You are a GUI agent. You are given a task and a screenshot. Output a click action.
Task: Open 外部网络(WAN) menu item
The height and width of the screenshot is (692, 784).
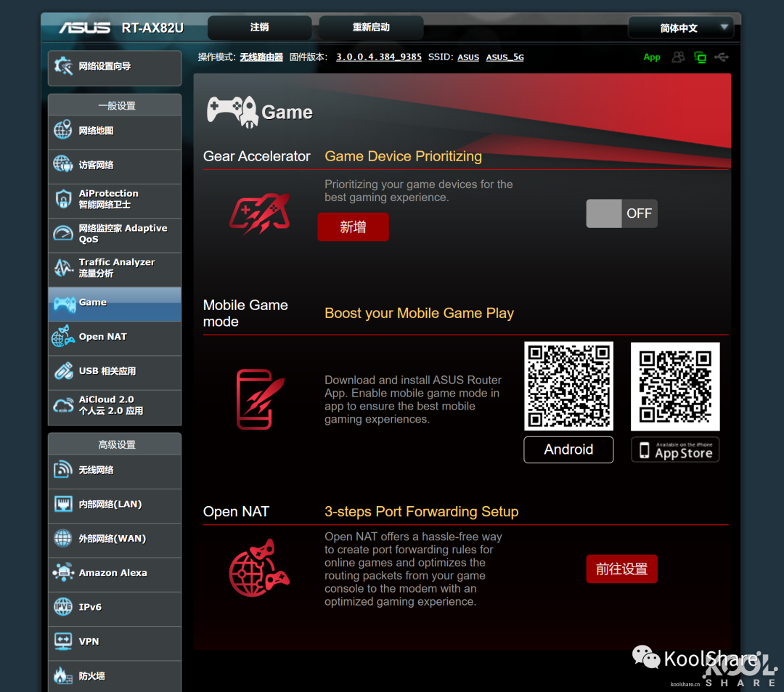[115, 539]
